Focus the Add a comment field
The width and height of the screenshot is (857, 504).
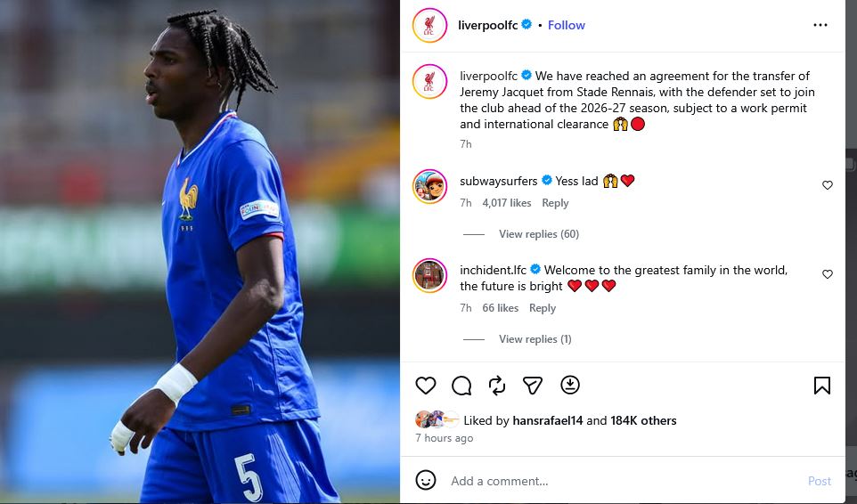pyautogui.click(x=623, y=481)
